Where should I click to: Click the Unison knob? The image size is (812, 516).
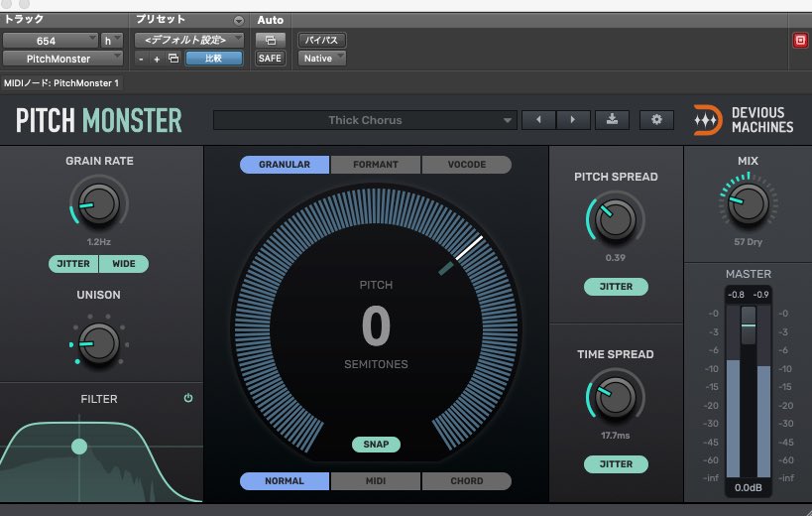click(98, 343)
